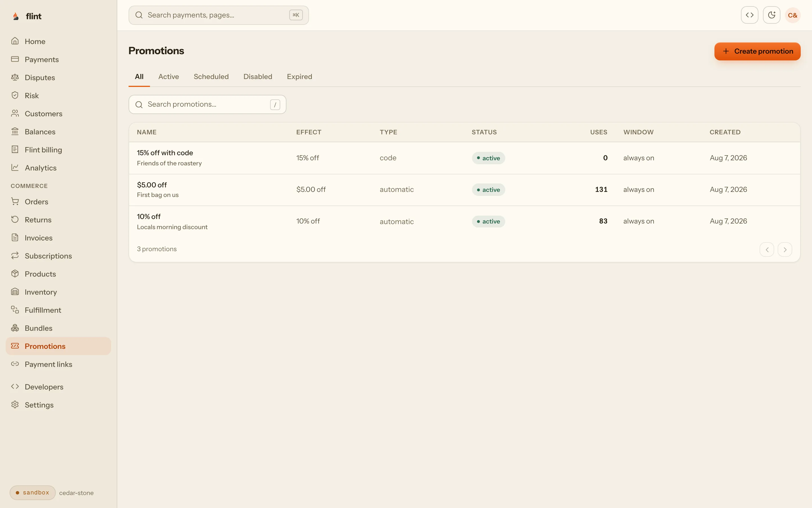Open the cedar-stone account label
The height and width of the screenshot is (508, 812).
pos(76,493)
